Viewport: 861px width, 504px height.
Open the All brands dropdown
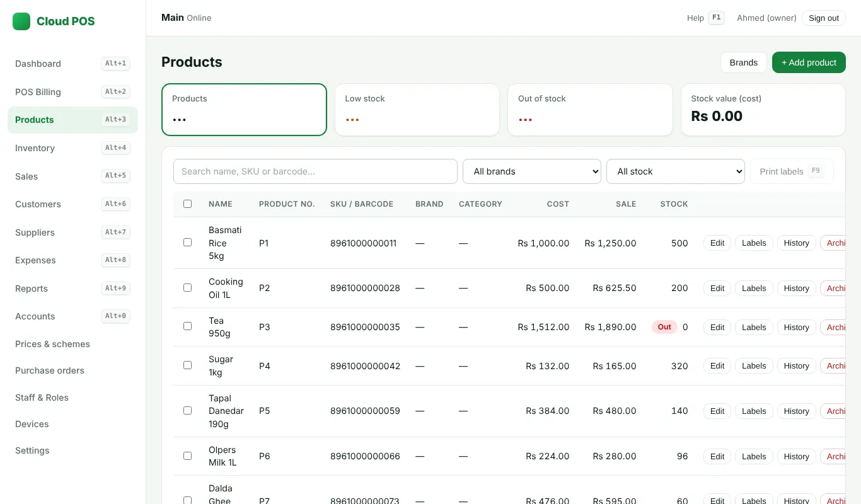[532, 171]
